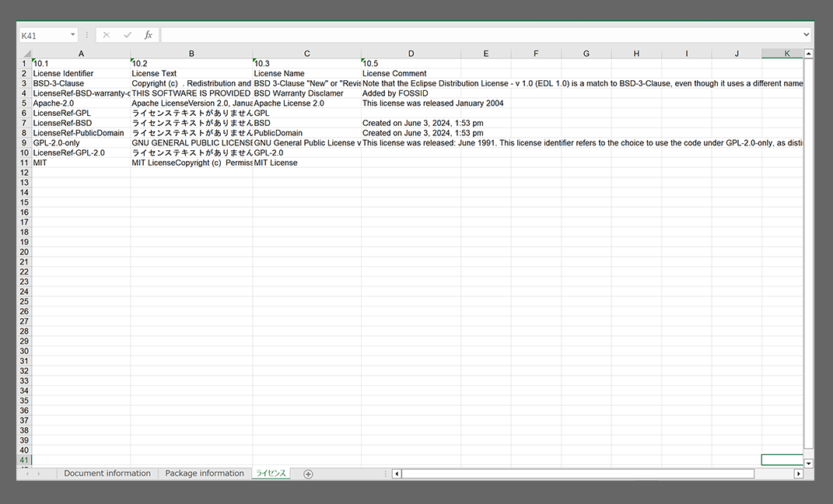Select row 41 header
833x504 pixels.
24,460
